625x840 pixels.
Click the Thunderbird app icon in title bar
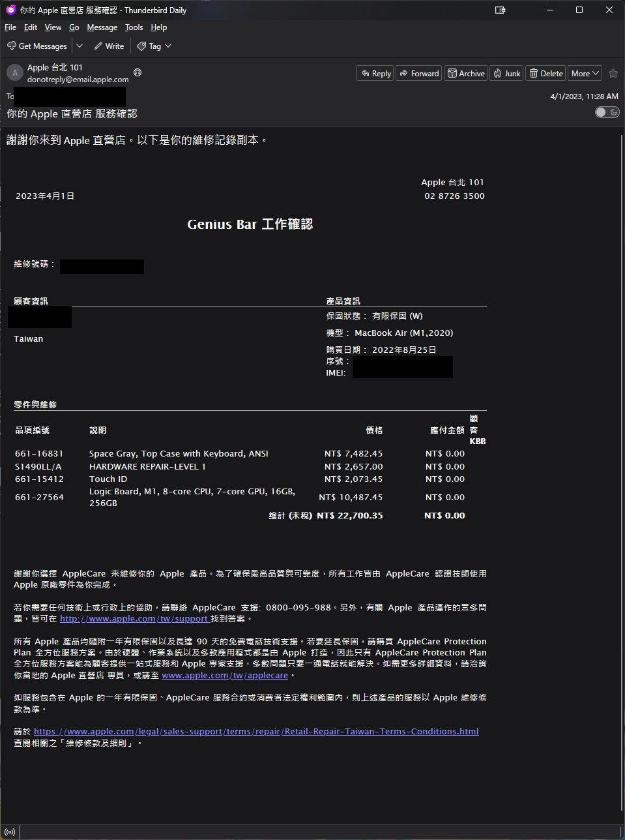point(11,10)
